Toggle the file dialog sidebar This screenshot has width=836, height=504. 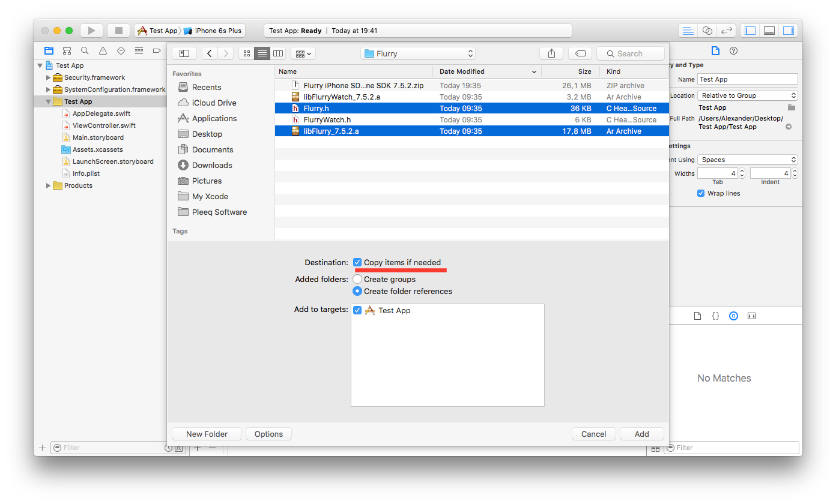pyautogui.click(x=184, y=53)
